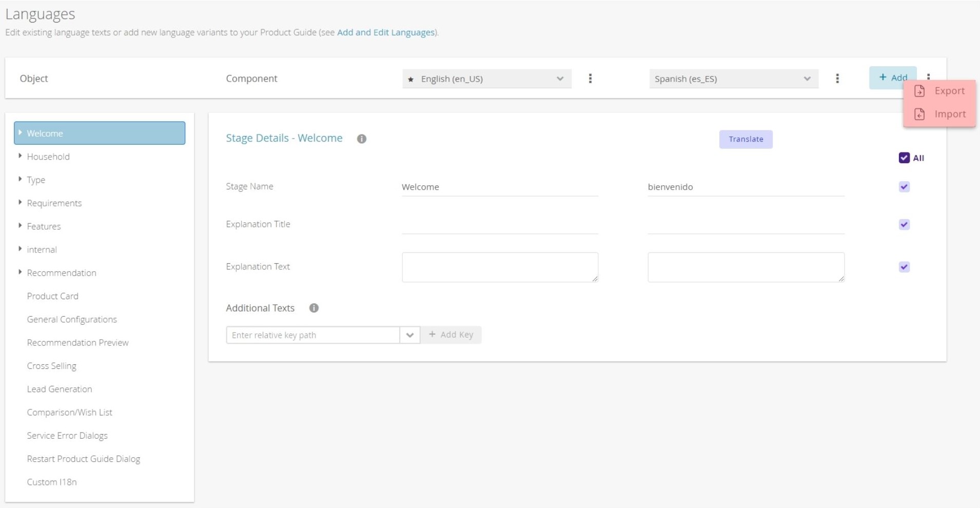
Task: Select Import from the popup menu
Action: click(950, 114)
